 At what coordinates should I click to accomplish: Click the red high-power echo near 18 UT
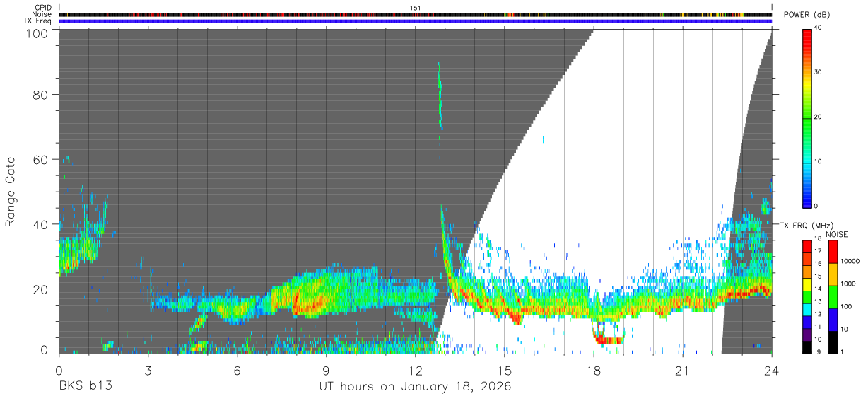608,340
